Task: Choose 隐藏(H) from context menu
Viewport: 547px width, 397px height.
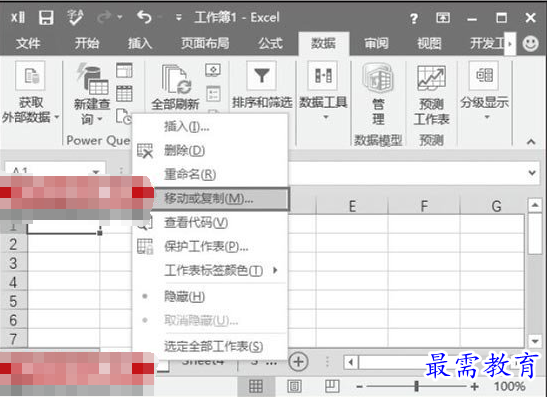Action: coord(210,297)
